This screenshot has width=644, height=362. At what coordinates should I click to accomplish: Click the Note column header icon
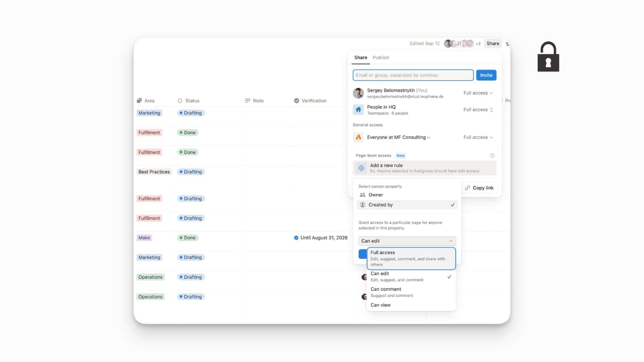coord(247,101)
